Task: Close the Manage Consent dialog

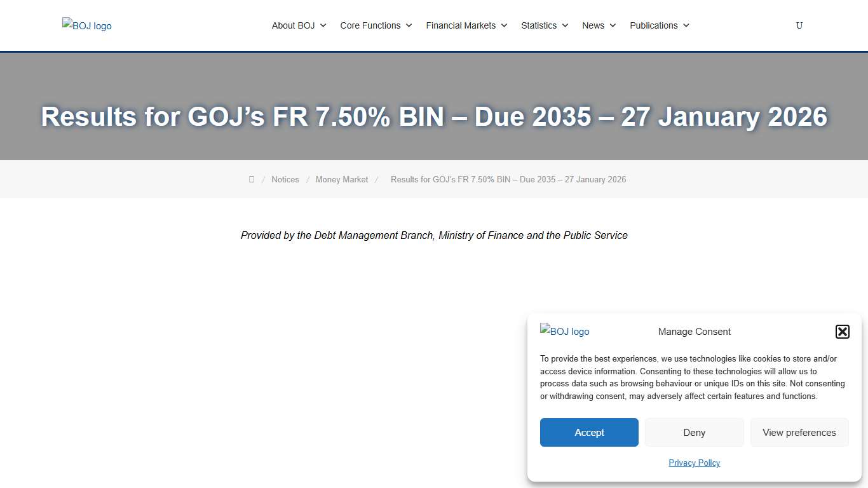Action: pyautogui.click(x=842, y=331)
